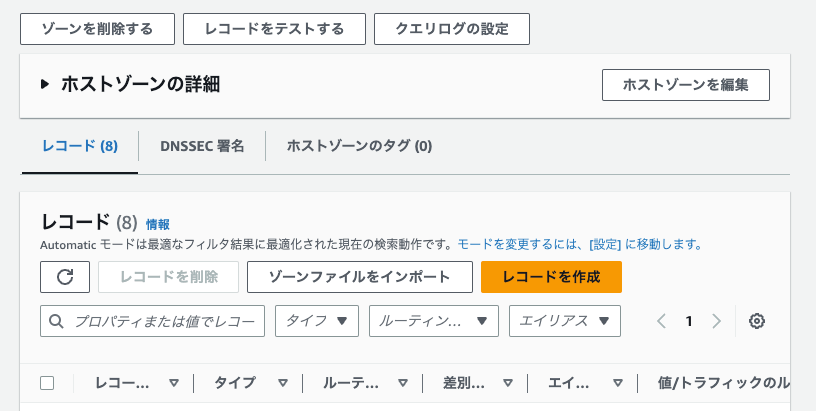Sort by the タイプ column arrow

tap(283, 383)
